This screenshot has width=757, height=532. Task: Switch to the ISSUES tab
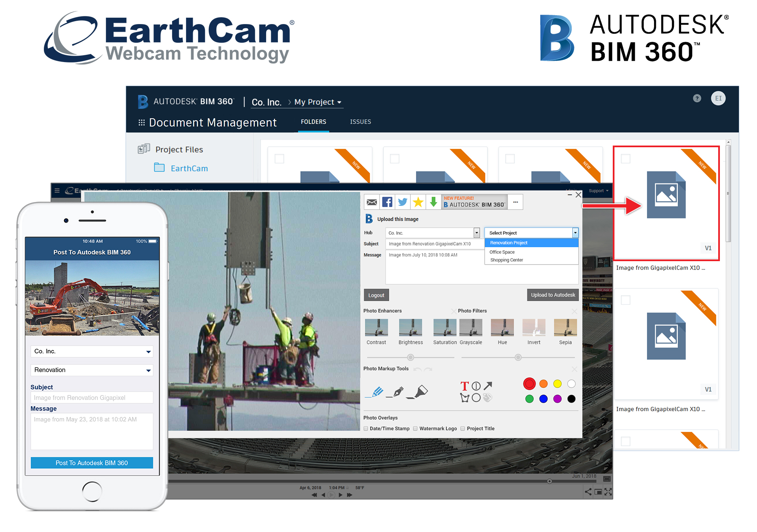coord(361,122)
